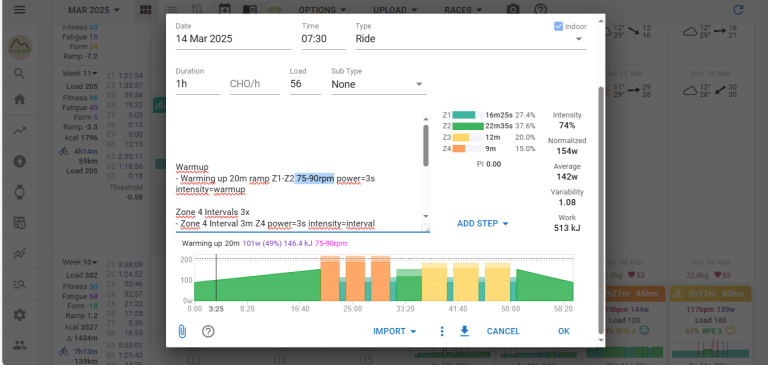The image size is (768, 365).
Task: Open workout syntax help in dialog
Action: [x=208, y=332]
